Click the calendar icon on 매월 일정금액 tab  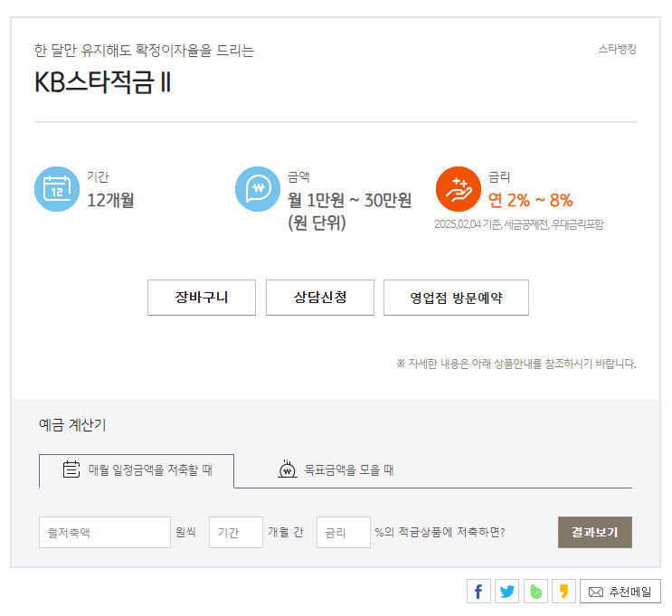tap(71, 469)
